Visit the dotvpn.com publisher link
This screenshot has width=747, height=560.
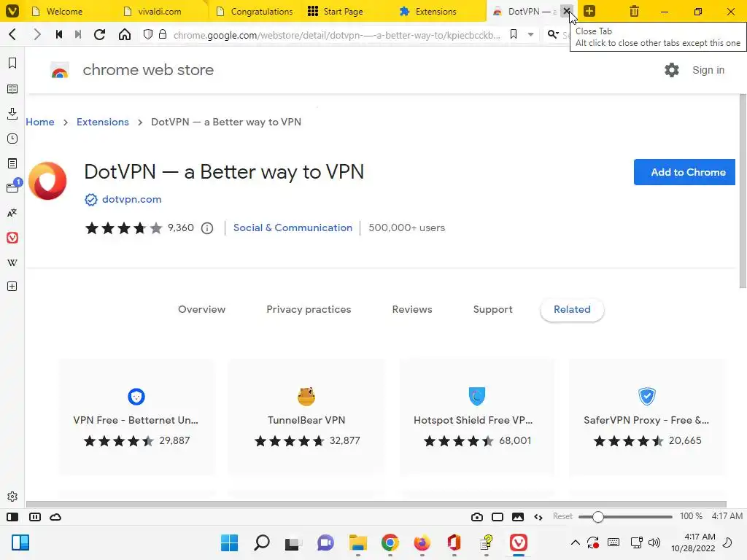(x=132, y=199)
